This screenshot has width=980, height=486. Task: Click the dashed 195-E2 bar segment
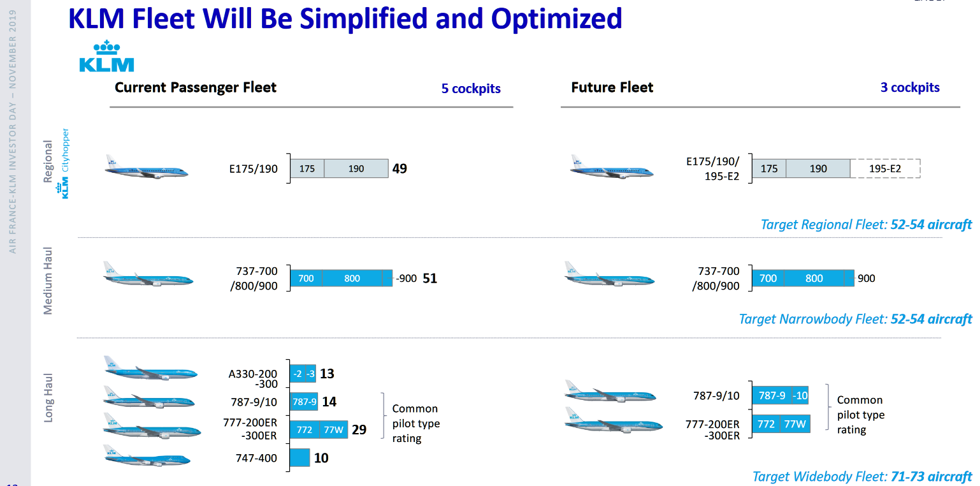coord(885,168)
